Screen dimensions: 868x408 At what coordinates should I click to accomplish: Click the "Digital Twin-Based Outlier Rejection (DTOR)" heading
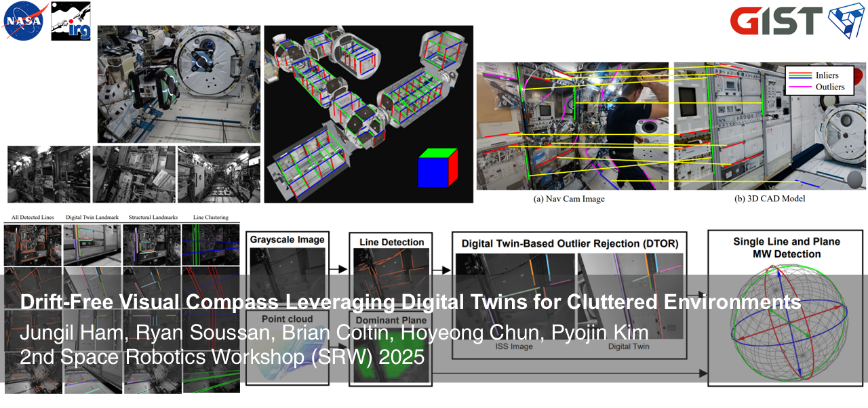[x=571, y=243]
